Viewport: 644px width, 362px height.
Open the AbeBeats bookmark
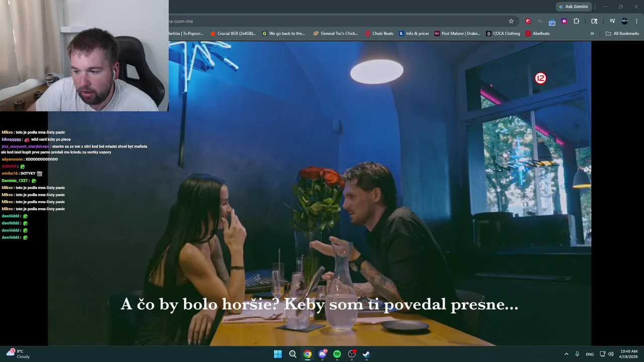tap(538, 34)
